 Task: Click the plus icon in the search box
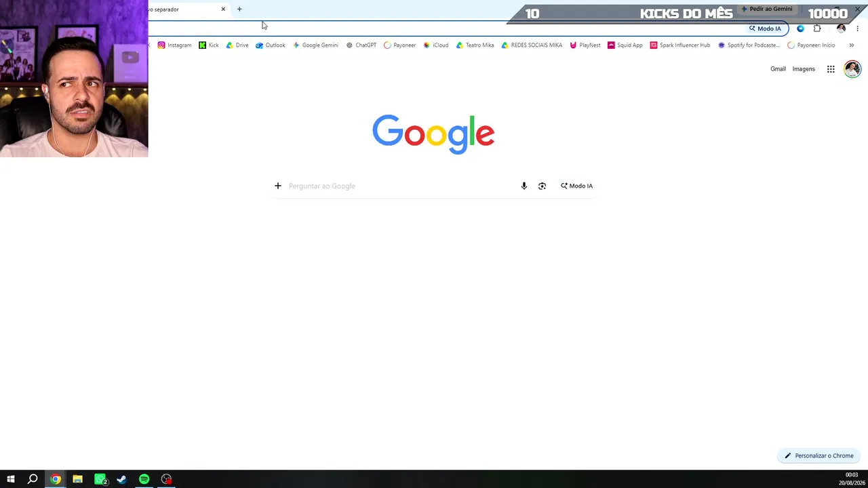coord(278,186)
